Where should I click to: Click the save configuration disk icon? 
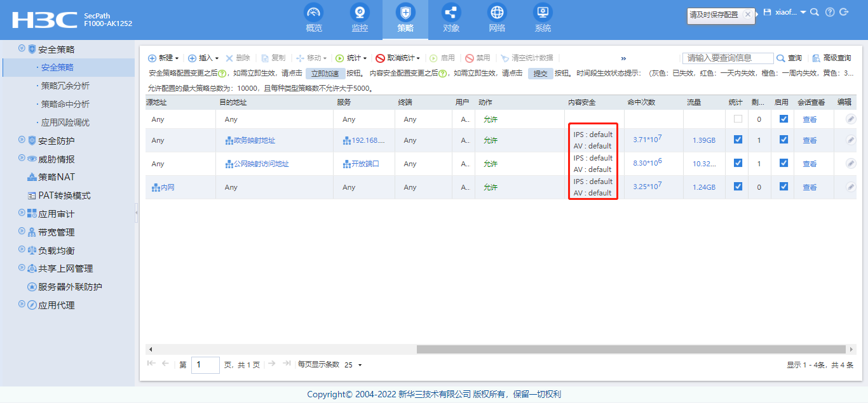[x=767, y=12]
